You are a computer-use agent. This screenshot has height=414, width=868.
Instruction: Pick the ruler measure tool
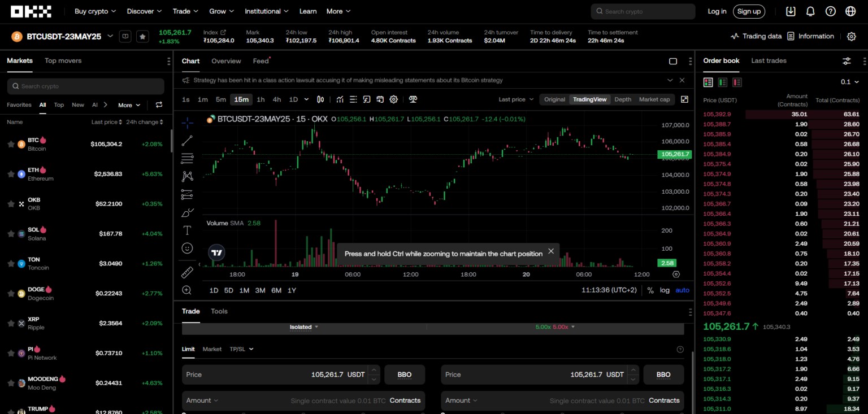187,272
